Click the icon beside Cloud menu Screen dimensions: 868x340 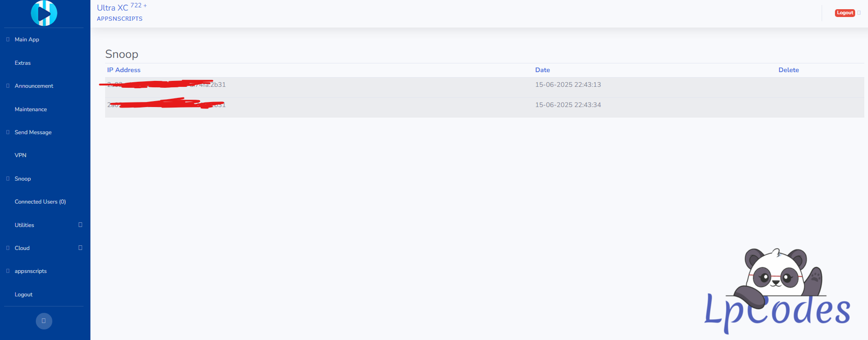(8, 248)
